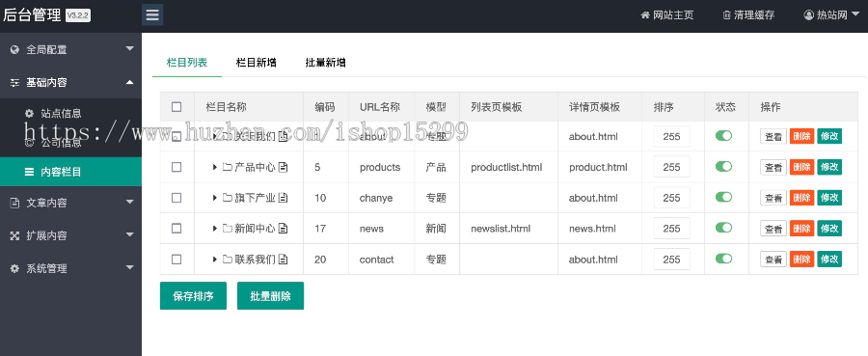Click the 全局配置 globe icon
This screenshot has width=868, height=356.
[14, 50]
